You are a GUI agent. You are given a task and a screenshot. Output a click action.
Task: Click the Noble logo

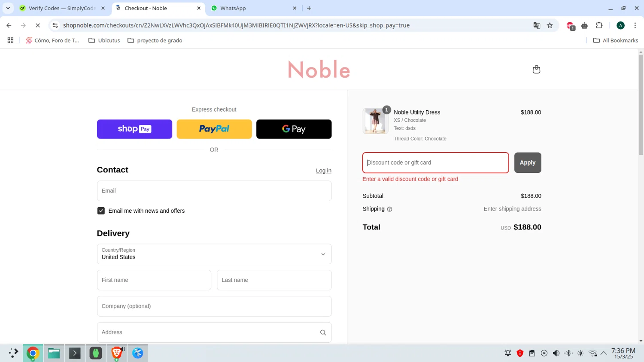pos(319,69)
